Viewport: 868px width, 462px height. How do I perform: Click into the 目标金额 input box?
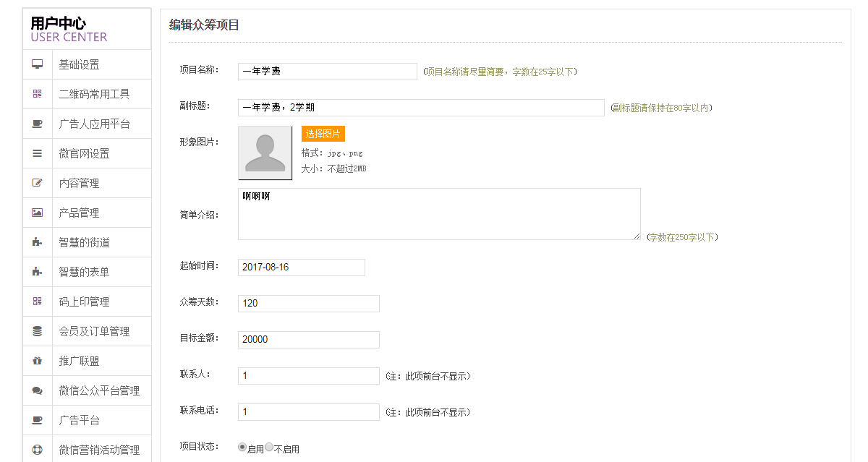point(308,340)
